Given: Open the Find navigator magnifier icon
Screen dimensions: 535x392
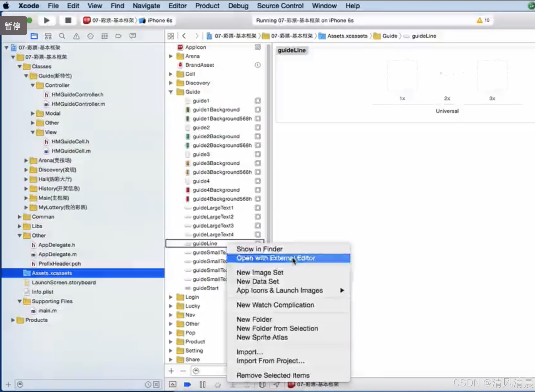Looking at the screenshot, I should pyautogui.click(x=62, y=36).
